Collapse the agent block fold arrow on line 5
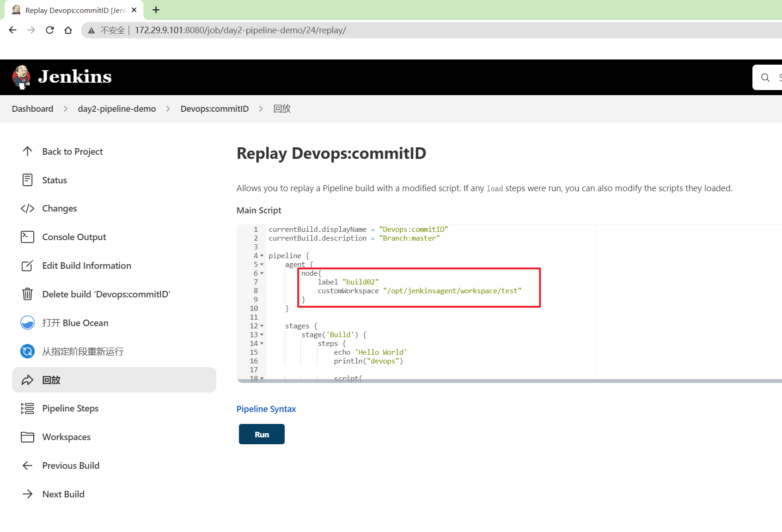782x532 pixels. [x=262, y=265]
